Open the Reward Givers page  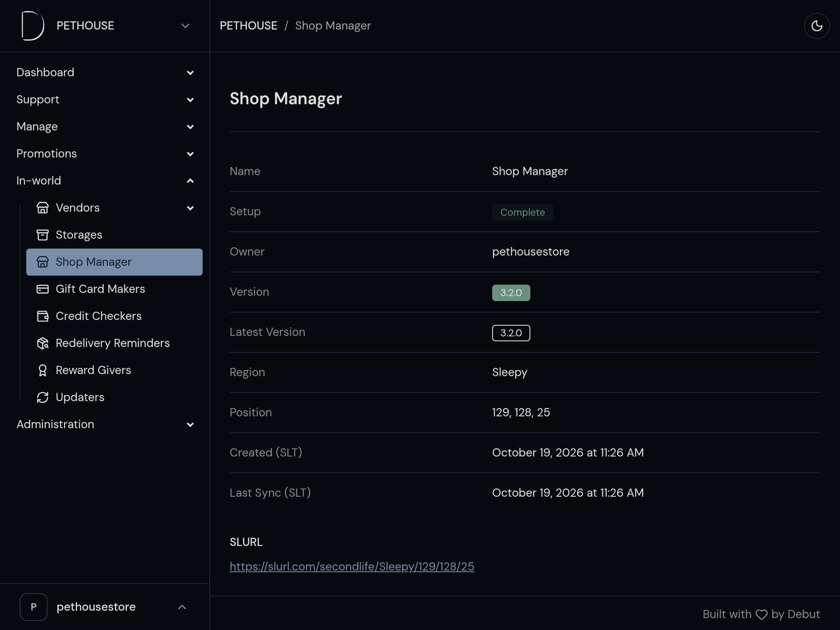pyautogui.click(x=114, y=370)
